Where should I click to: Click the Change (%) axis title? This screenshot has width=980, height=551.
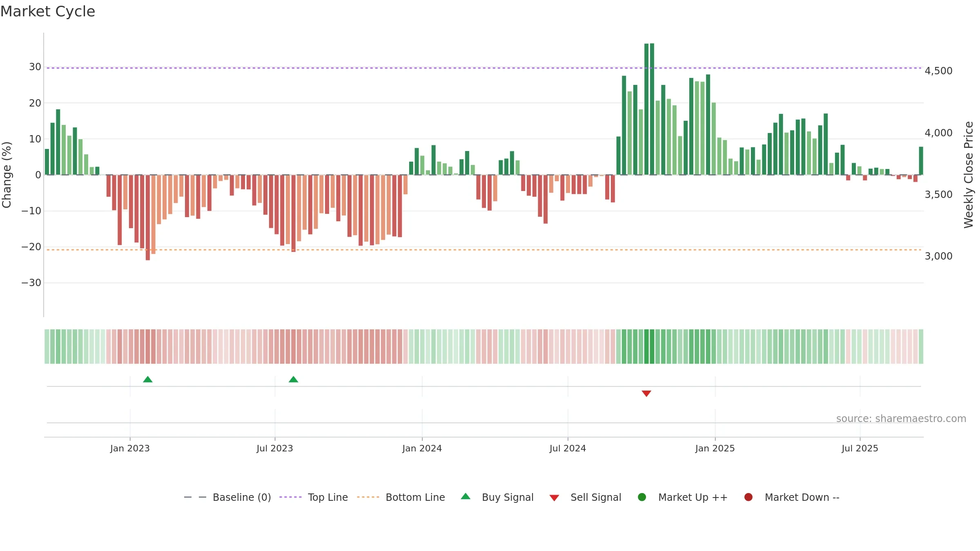click(7, 175)
